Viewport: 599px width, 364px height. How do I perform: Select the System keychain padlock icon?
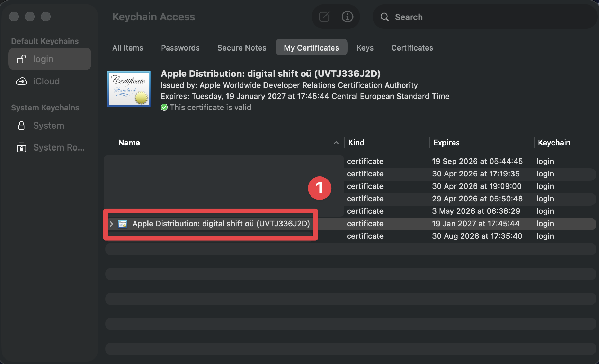tap(21, 126)
